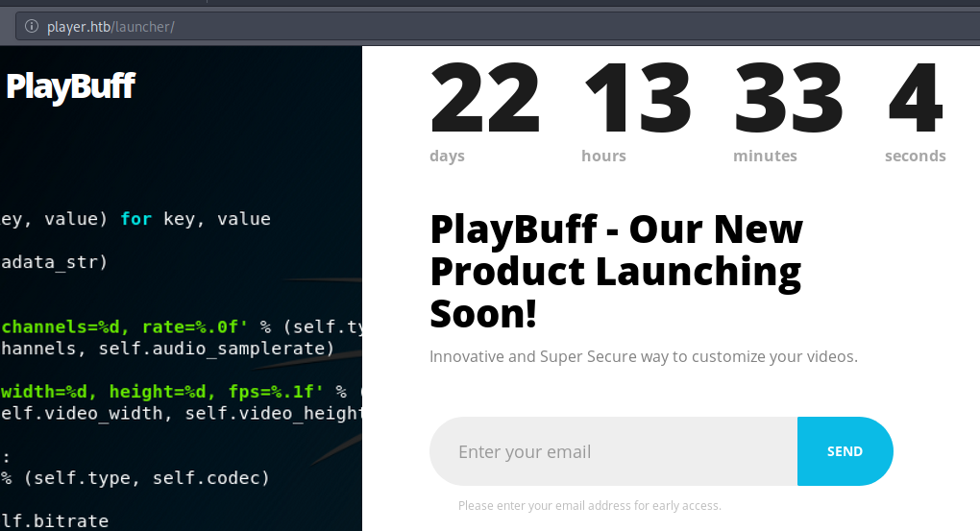The image size is (980, 531).
Task: Click the days countdown number 22
Action: (484, 99)
